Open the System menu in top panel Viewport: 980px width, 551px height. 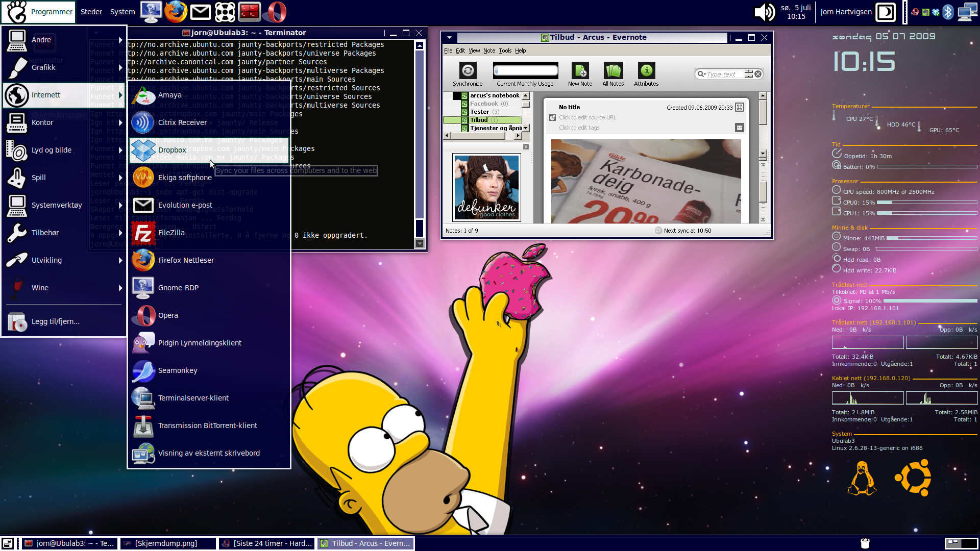[x=122, y=12]
